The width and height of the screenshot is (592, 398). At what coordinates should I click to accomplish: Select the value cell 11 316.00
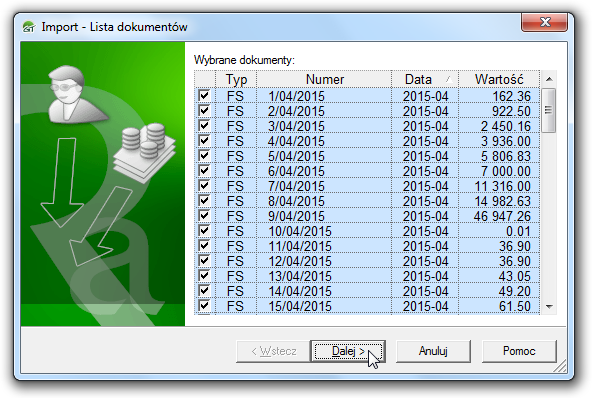tap(499, 186)
